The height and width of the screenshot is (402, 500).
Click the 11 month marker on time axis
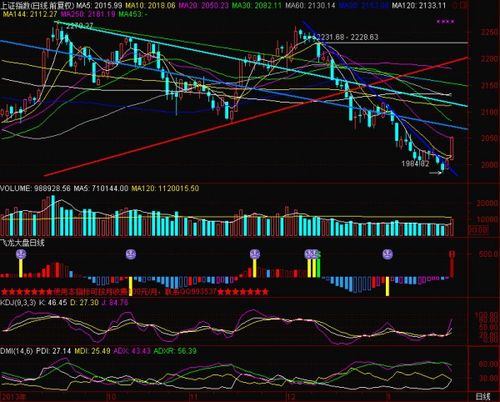(194, 397)
